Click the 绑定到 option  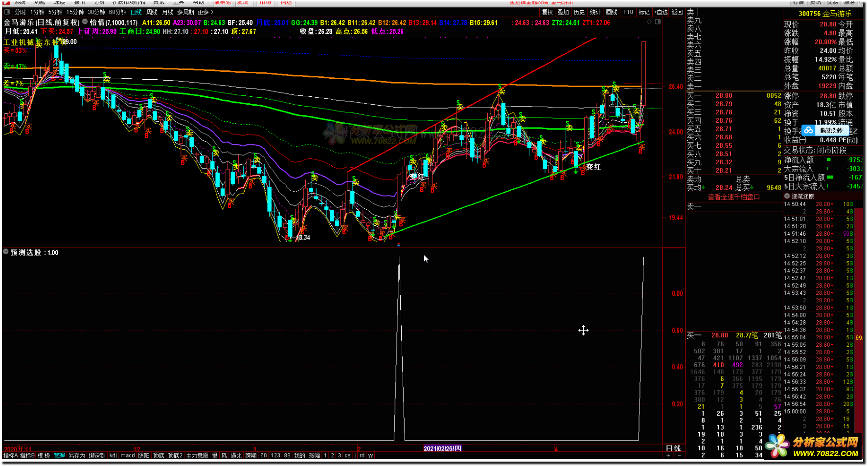point(97,455)
